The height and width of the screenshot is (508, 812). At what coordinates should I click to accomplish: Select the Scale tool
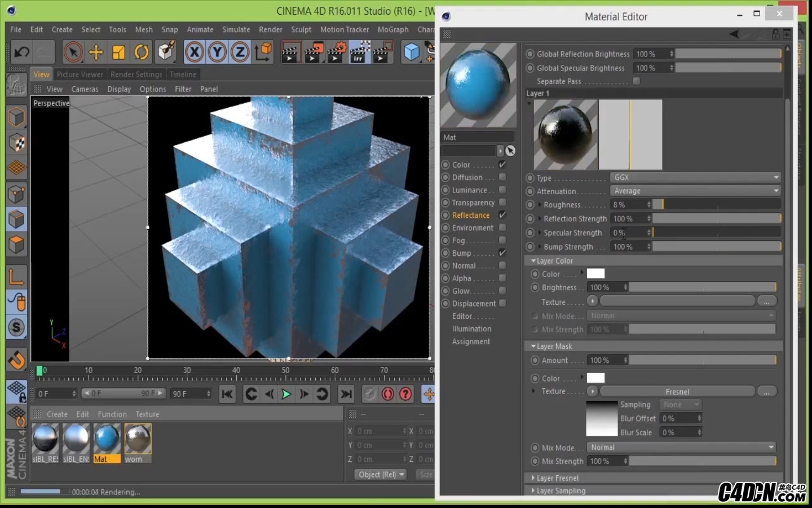(118, 52)
